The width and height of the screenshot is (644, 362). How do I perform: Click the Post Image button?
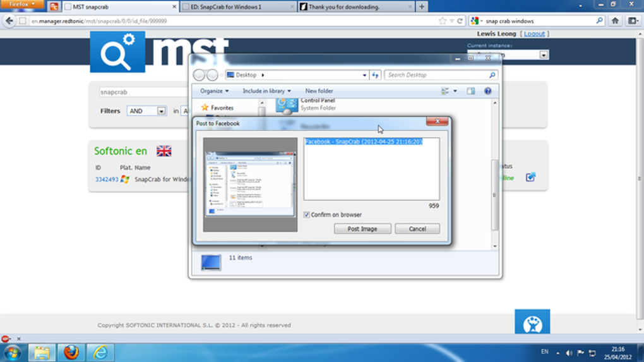point(362,229)
